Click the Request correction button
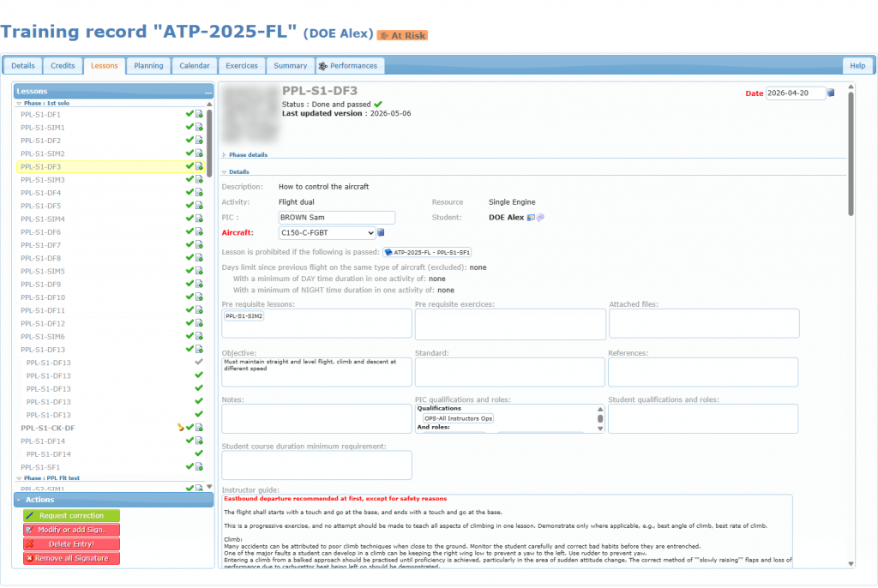Viewport: 878px width, 588px height. point(71,515)
